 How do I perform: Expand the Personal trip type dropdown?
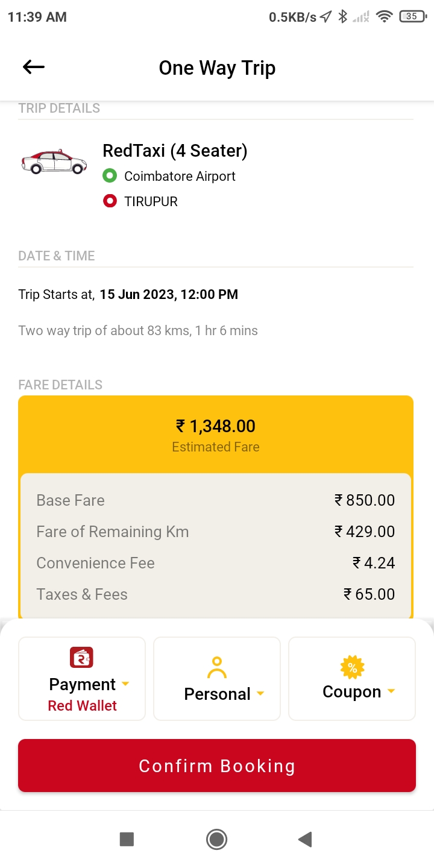pos(260,694)
